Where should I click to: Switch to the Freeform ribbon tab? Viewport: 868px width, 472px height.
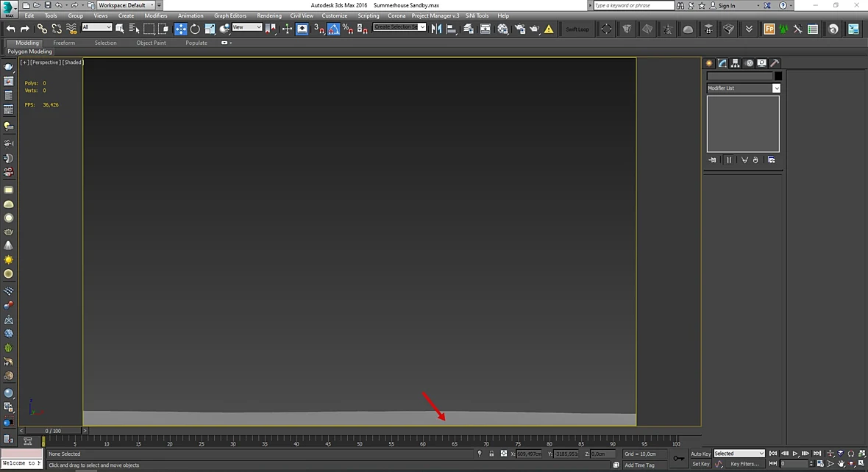[64, 43]
